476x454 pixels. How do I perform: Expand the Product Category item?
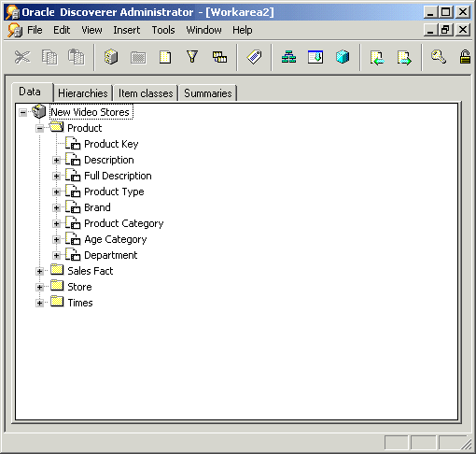(x=56, y=223)
